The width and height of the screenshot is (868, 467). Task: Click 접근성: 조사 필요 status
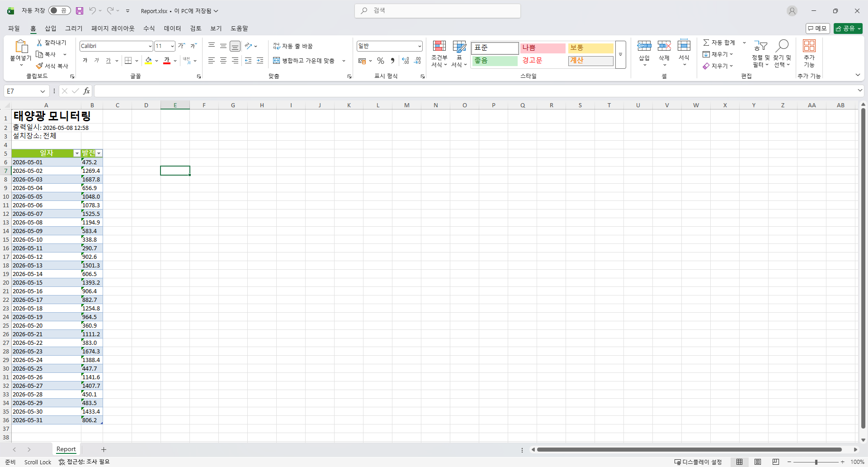coord(84,462)
